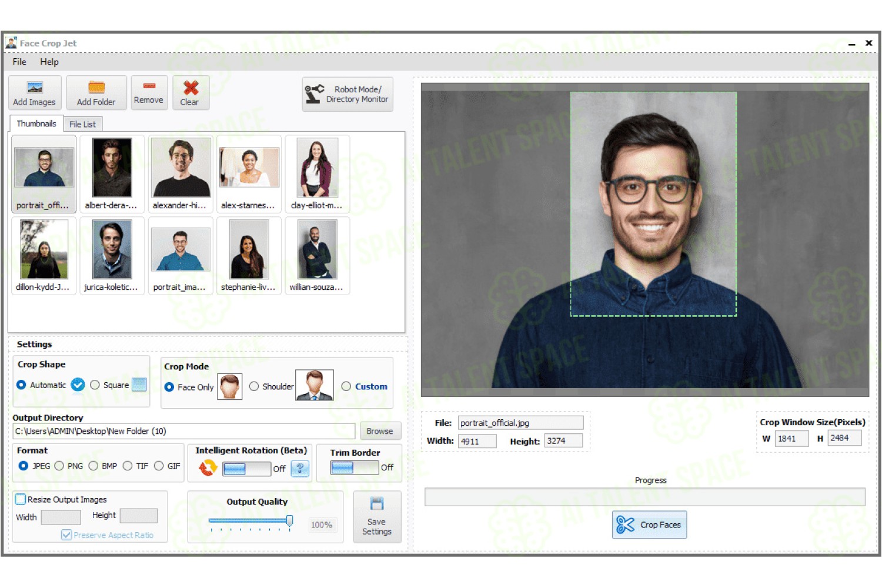
Task: Start processing with Crop Faces button
Action: [649, 524]
